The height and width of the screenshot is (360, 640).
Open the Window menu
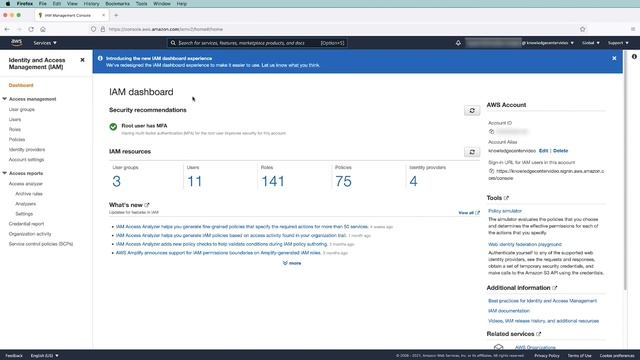coord(162,4)
